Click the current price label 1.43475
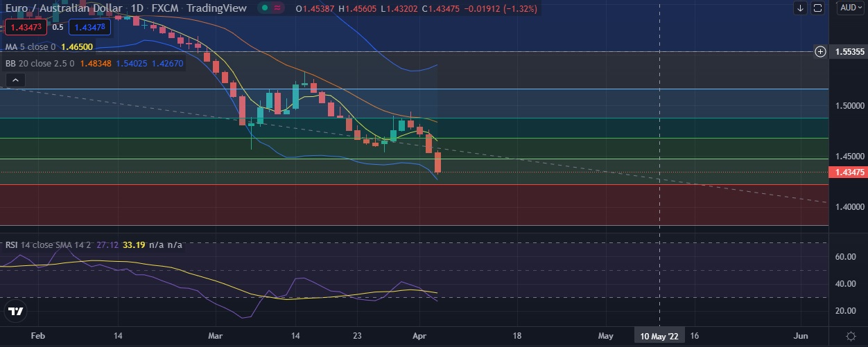The width and height of the screenshot is (868, 347). coord(849,172)
